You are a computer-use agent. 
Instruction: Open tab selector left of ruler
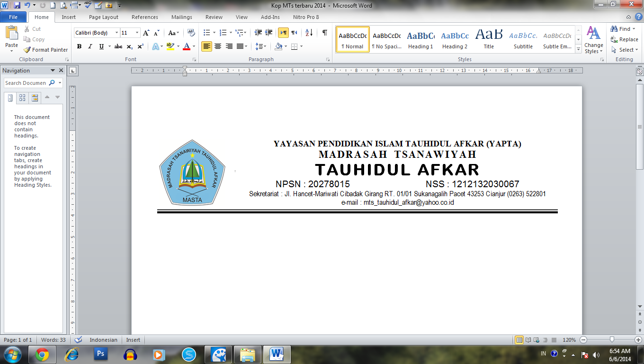pyautogui.click(x=73, y=71)
